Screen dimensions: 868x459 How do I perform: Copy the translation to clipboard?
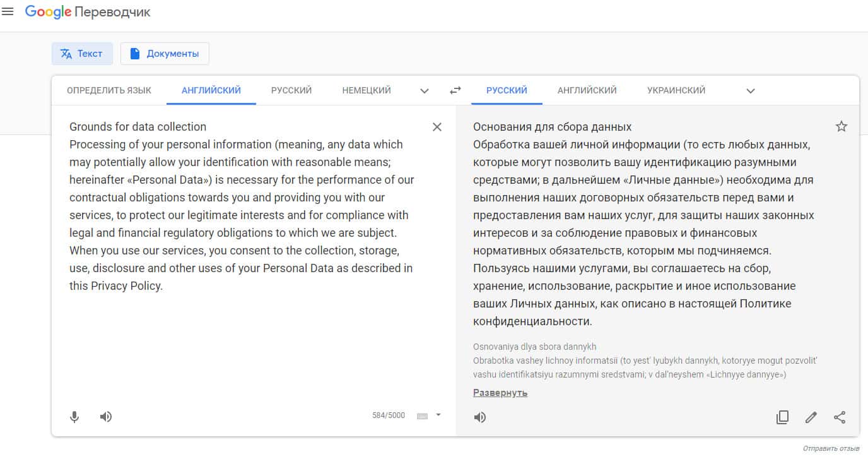coord(782,417)
